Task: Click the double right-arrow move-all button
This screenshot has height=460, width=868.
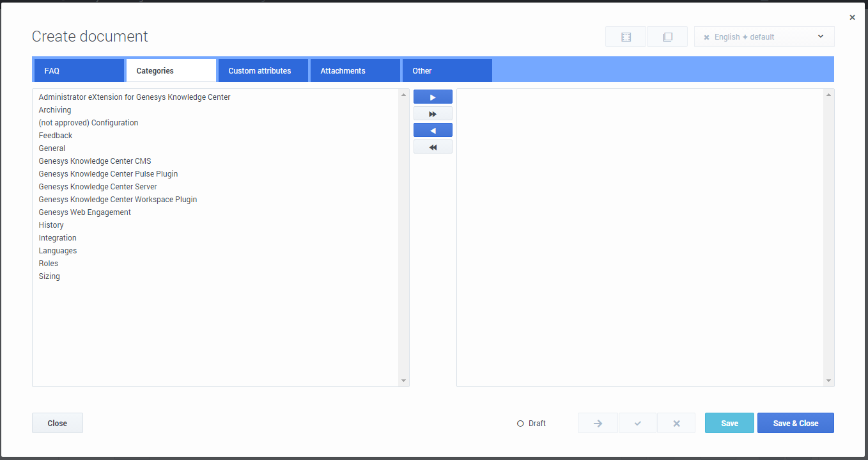Action: click(x=433, y=114)
